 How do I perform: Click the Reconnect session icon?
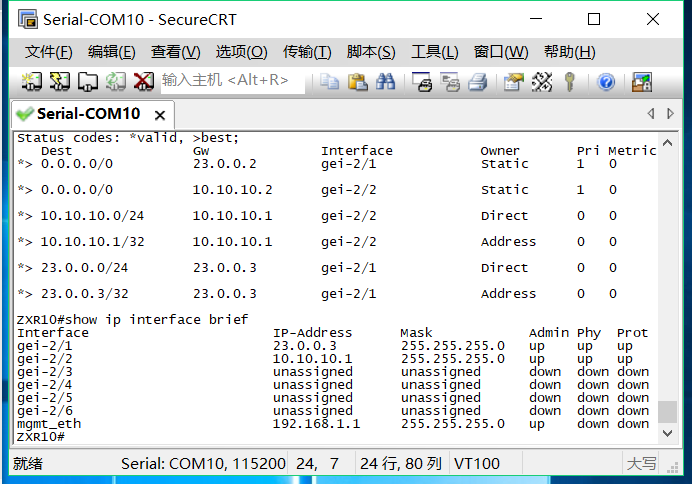pyautogui.click(x=116, y=82)
